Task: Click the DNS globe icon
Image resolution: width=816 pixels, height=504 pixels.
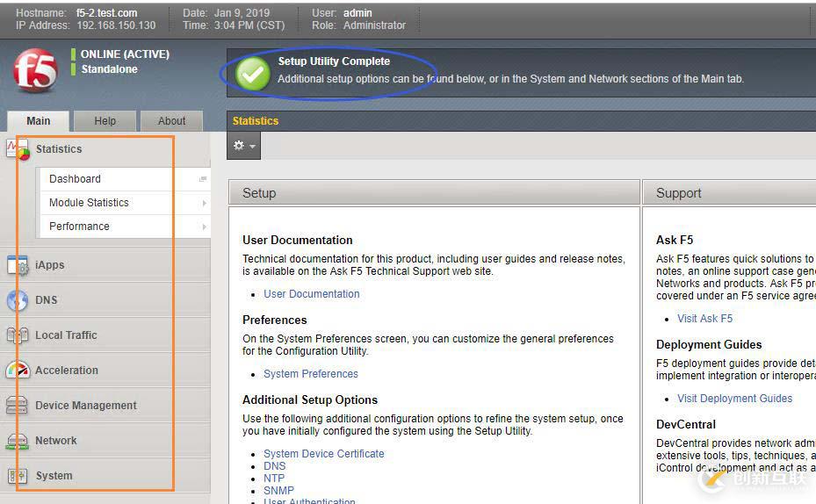Action: pyautogui.click(x=18, y=300)
